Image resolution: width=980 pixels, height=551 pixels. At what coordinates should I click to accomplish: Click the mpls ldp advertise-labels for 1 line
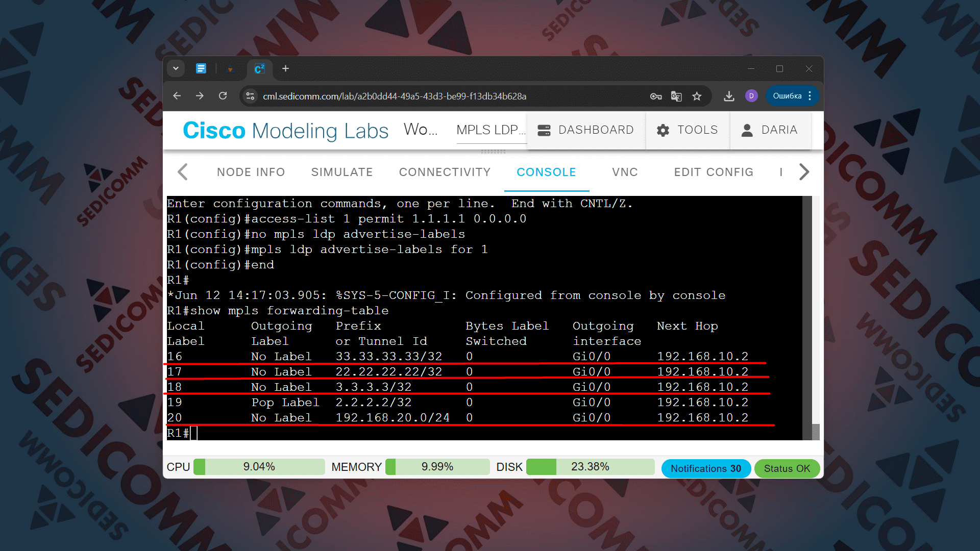pos(327,249)
